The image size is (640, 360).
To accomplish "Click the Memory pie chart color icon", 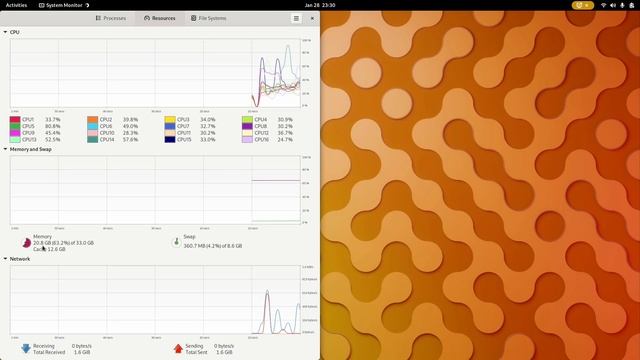I will [x=26, y=243].
